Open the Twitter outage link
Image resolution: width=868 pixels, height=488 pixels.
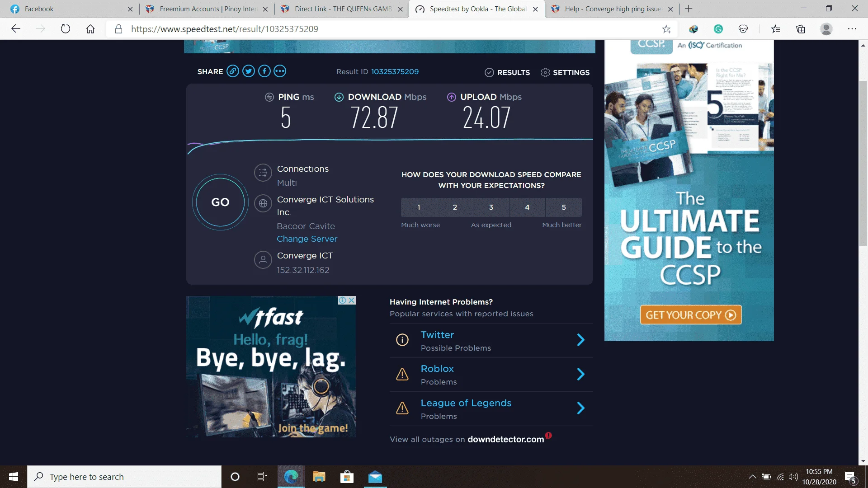(437, 335)
